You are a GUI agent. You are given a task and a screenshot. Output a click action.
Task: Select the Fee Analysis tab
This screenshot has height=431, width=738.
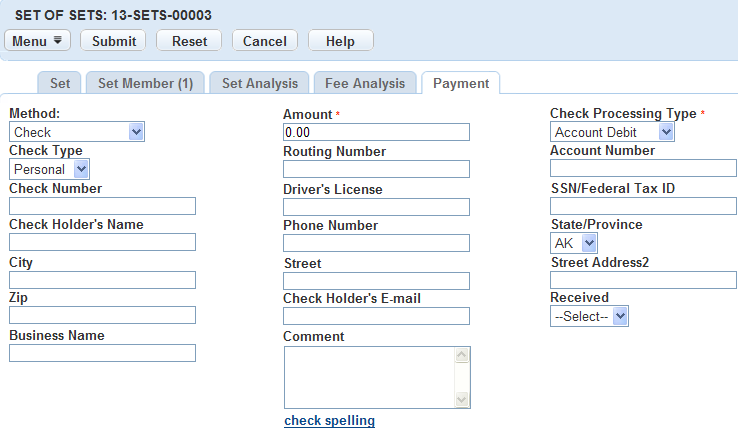point(365,84)
